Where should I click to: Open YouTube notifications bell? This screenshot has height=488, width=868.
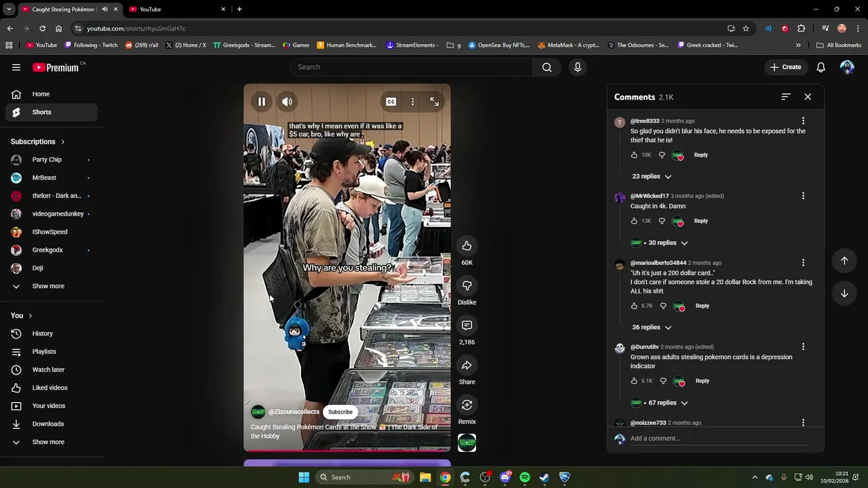click(x=821, y=67)
